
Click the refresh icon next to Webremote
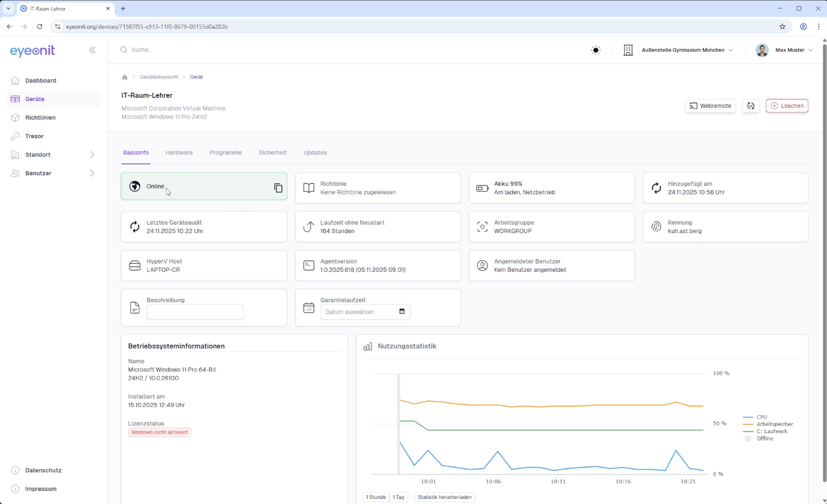tap(751, 106)
